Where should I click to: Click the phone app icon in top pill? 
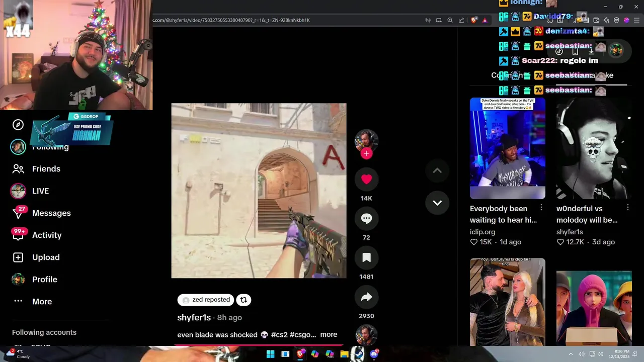[575, 51]
